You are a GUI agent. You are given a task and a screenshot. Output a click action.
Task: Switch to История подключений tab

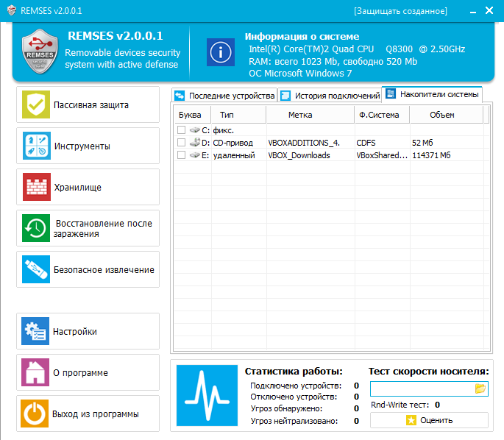tap(330, 96)
